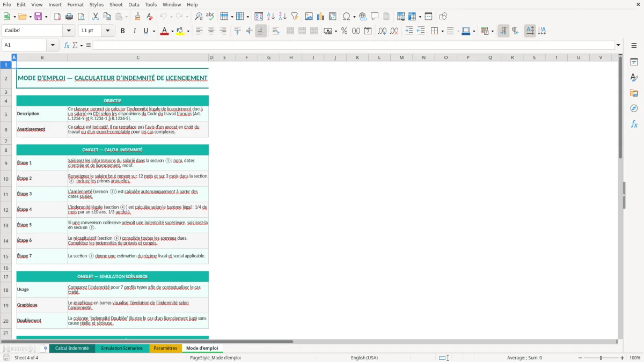The image size is (644, 362).
Task: Switch to Simulation Scénarios sheet tab
Action: (122, 348)
